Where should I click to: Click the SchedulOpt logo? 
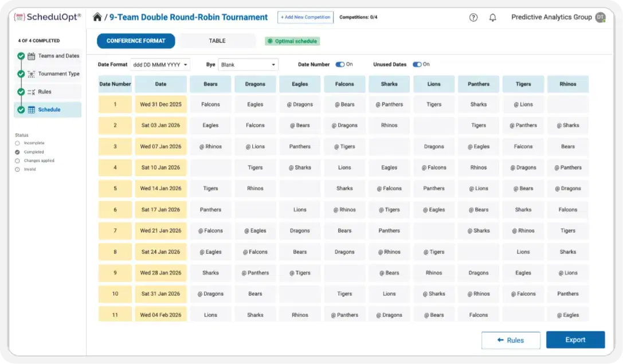[x=47, y=17]
